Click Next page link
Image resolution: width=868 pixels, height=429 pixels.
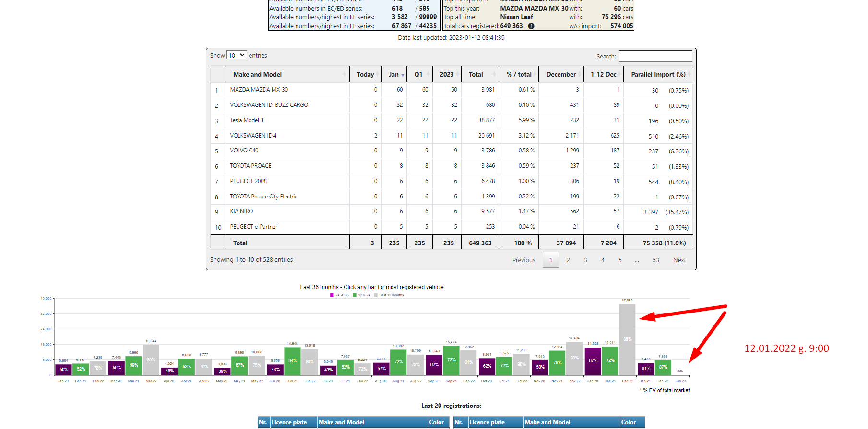coord(679,260)
